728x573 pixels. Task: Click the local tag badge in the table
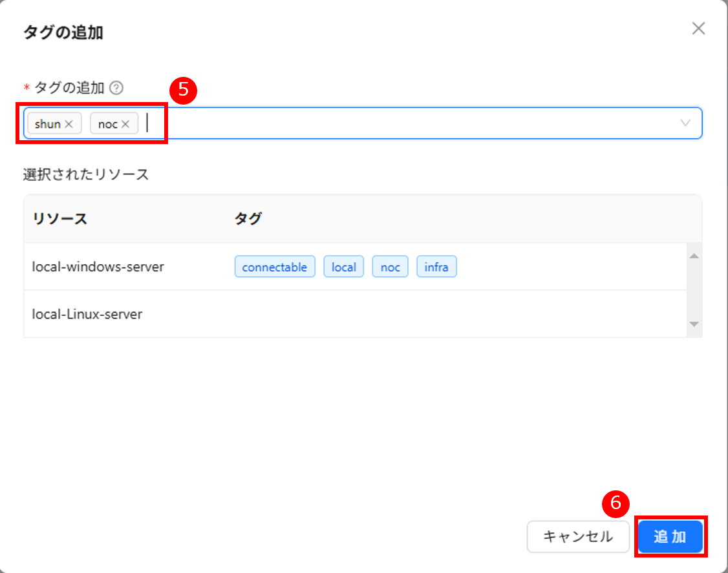coord(343,267)
